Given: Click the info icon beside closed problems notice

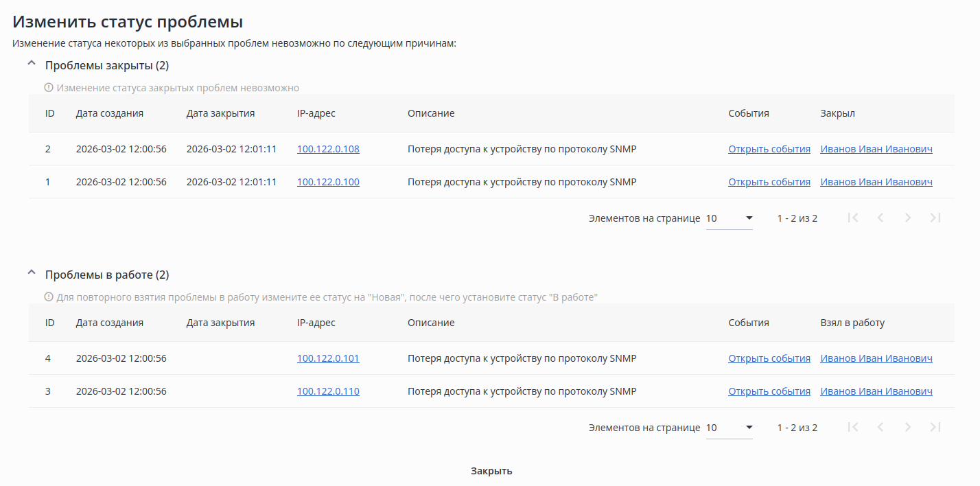Looking at the screenshot, I should [x=49, y=88].
